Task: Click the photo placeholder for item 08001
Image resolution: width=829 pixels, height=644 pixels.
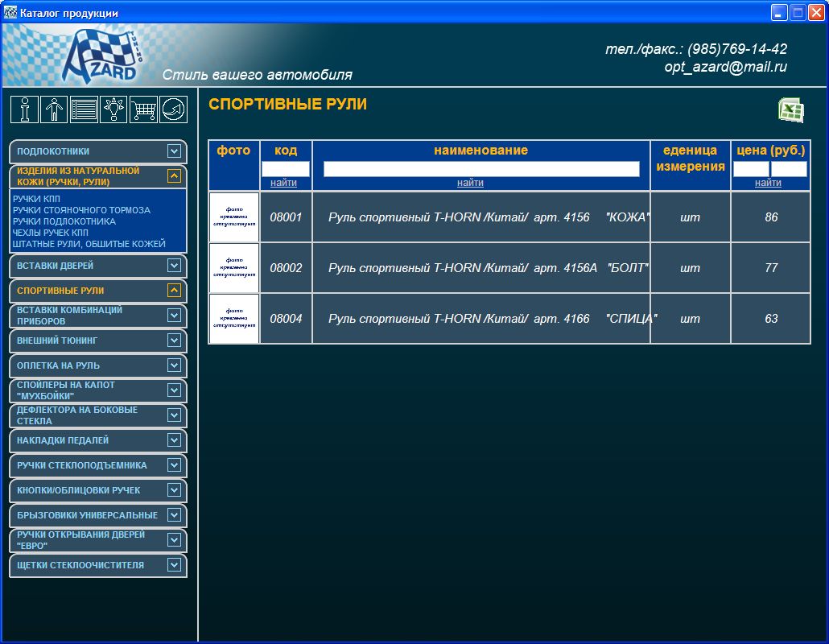Action: (x=233, y=217)
